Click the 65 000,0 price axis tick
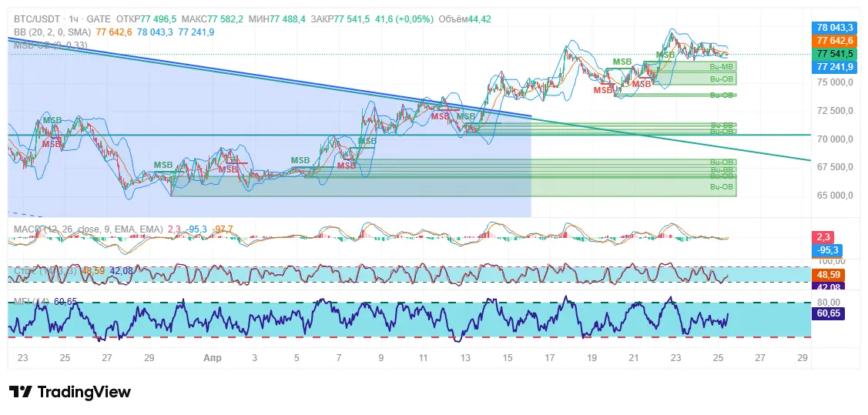The width and height of the screenshot is (868, 415). pyautogui.click(x=835, y=195)
